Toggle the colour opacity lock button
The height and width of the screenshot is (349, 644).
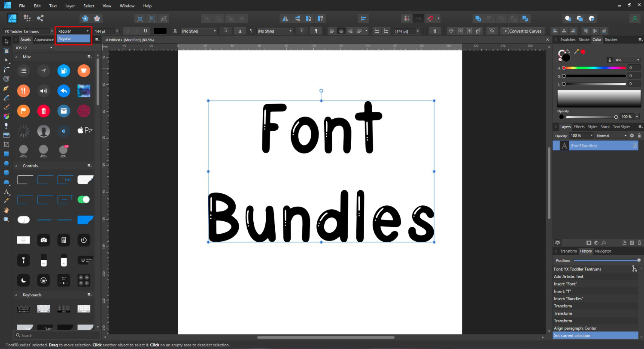pos(609,60)
